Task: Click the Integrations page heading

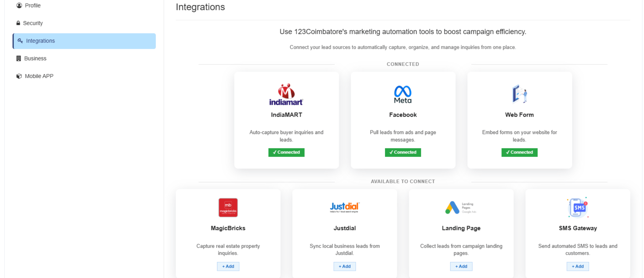Action: (x=200, y=7)
